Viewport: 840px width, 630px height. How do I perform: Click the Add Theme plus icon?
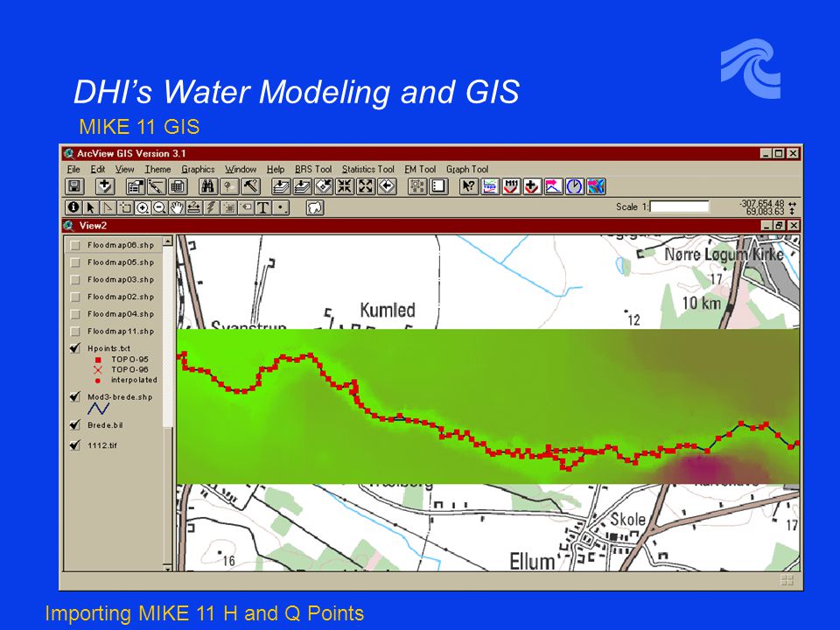click(x=105, y=186)
